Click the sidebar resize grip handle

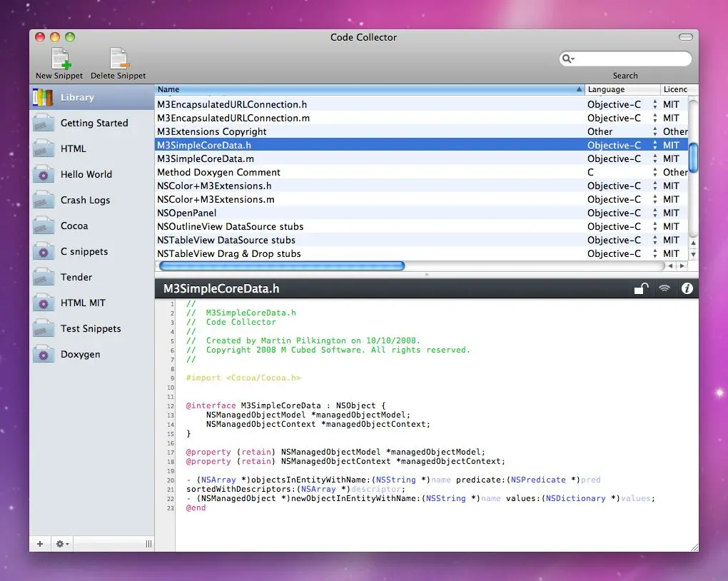click(x=148, y=544)
